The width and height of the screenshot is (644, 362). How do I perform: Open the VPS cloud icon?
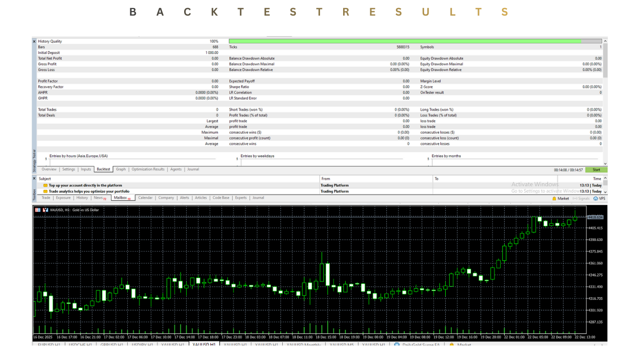coord(596,199)
